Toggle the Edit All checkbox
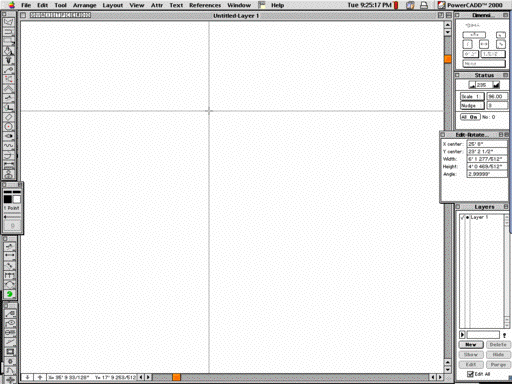This screenshot has height=384, width=512. [x=470, y=374]
